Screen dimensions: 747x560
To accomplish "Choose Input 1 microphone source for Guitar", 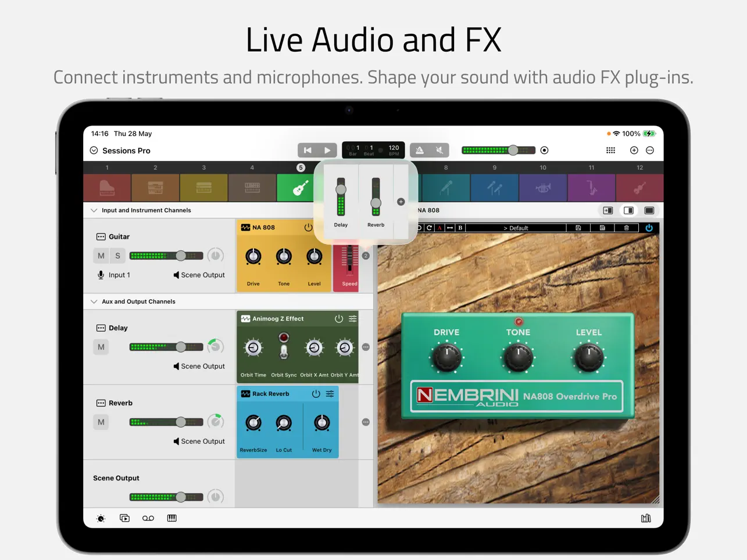I will (x=114, y=275).
